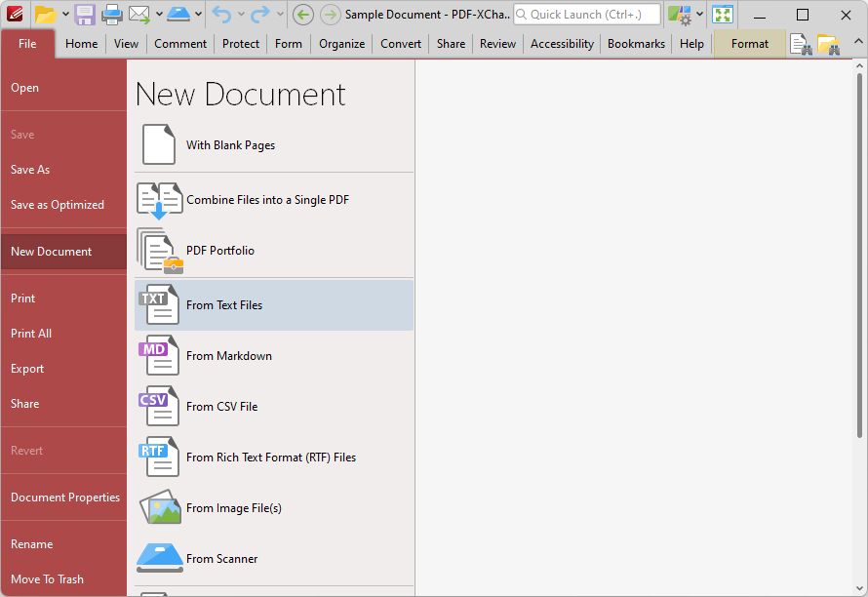Click the PDF-XChange app logo icon
This screenshot has width=868, height=597.
[x=16, y=14]
